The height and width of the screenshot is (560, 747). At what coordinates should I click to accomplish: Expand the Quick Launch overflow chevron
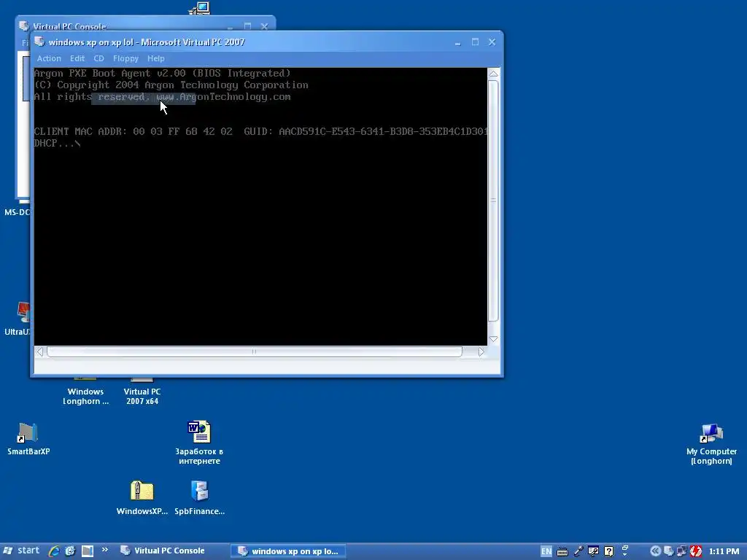coord(105,550)
